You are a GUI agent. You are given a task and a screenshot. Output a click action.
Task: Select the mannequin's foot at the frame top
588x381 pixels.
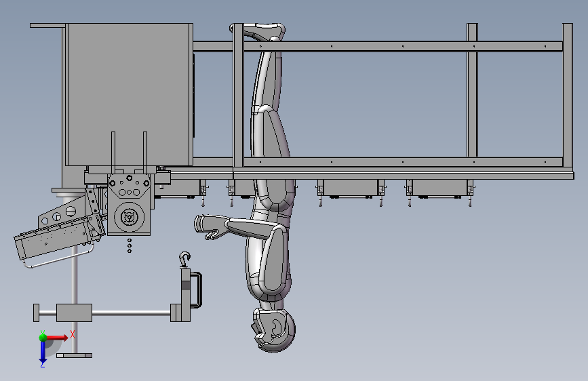click(258, 31)
